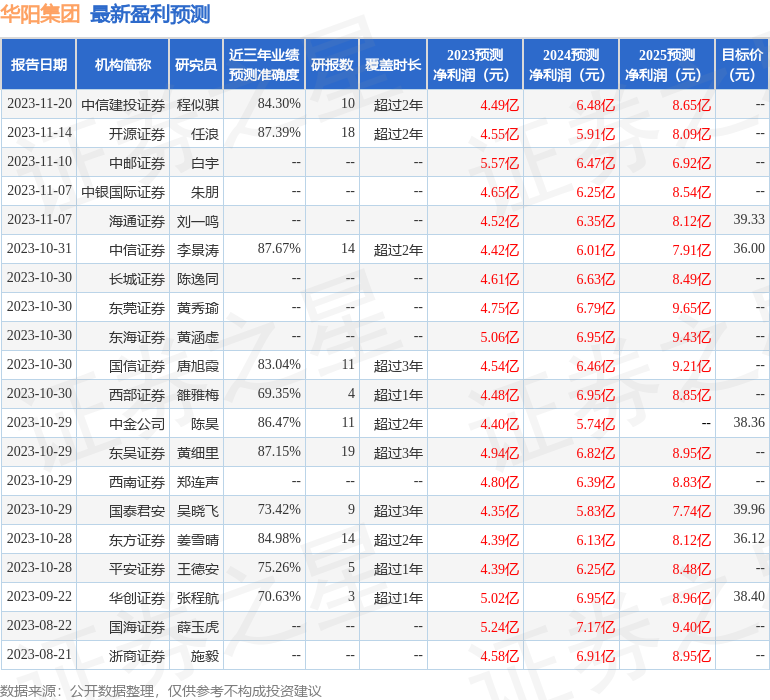Click the 最新盈利预测 heading
This screenshot has width=770, height=700.
pyautogui.click(x=150, y=14)
